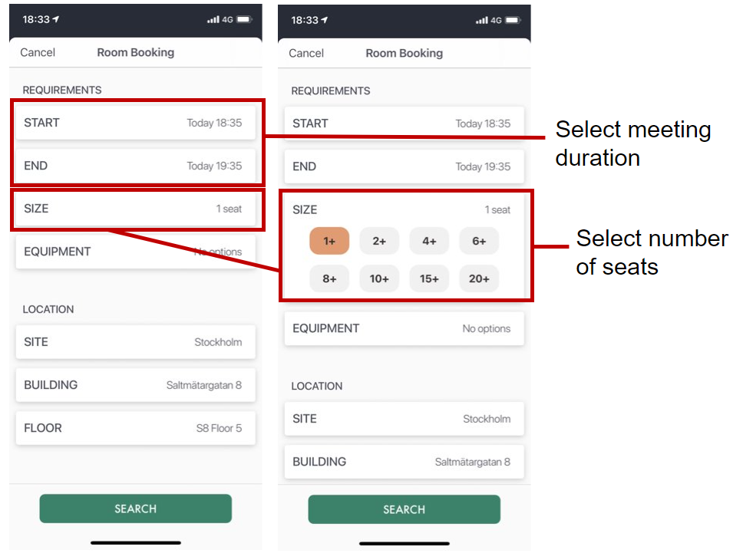The height and width of the screenshot is (560, 743).
Task: Open BUILDING Saltmätargatan 8 on right phone
Action: 405,462
